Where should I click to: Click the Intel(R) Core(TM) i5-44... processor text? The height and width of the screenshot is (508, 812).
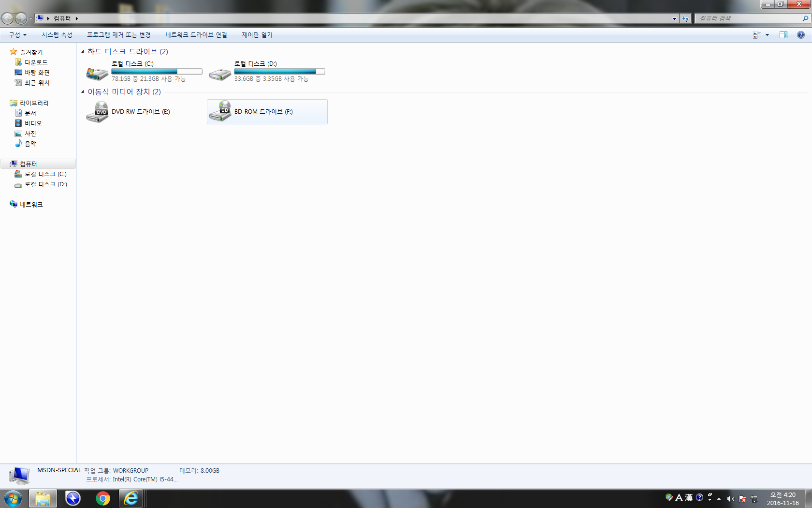click(145, 479)
